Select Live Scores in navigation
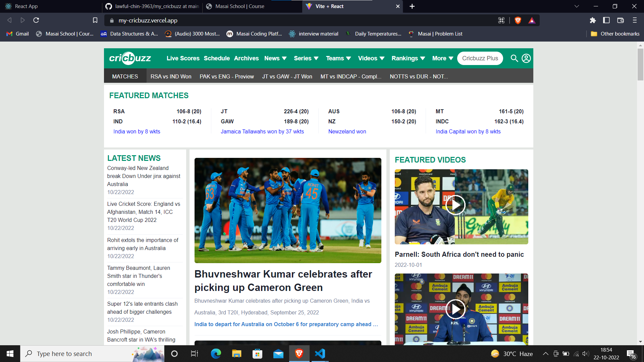Viewport: 644px width, 362px height. coord(183,58)
